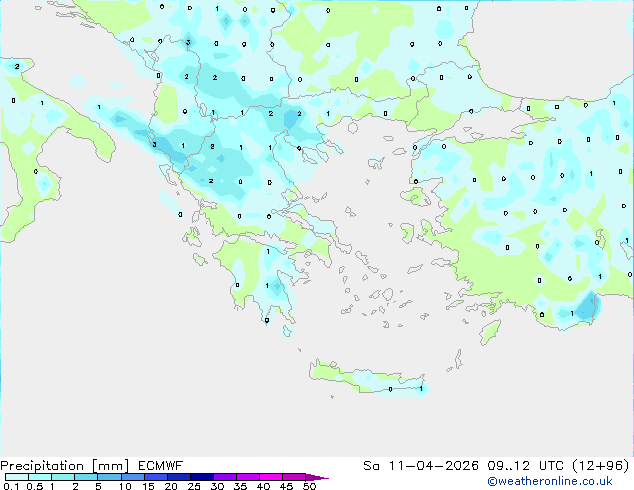Click the 'ECMWF' model label
The width and height of the screenshot is (634, 490).
pos(161,466)
